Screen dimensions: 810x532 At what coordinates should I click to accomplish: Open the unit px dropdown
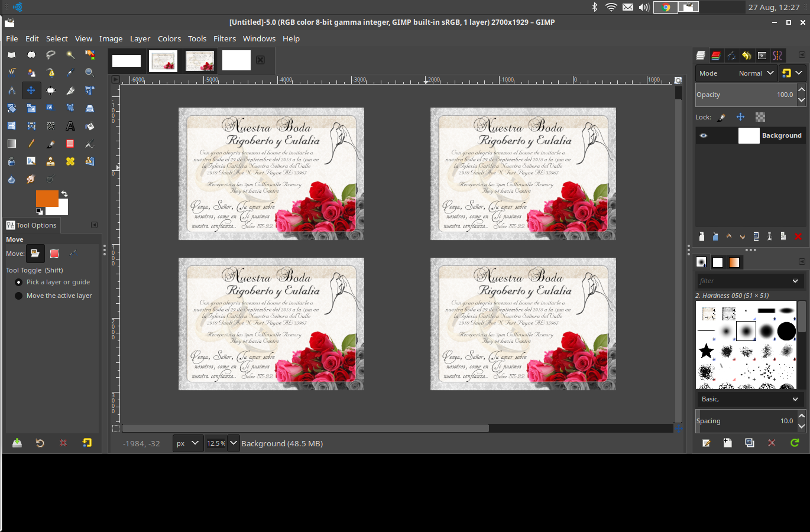tap(188, 443)
